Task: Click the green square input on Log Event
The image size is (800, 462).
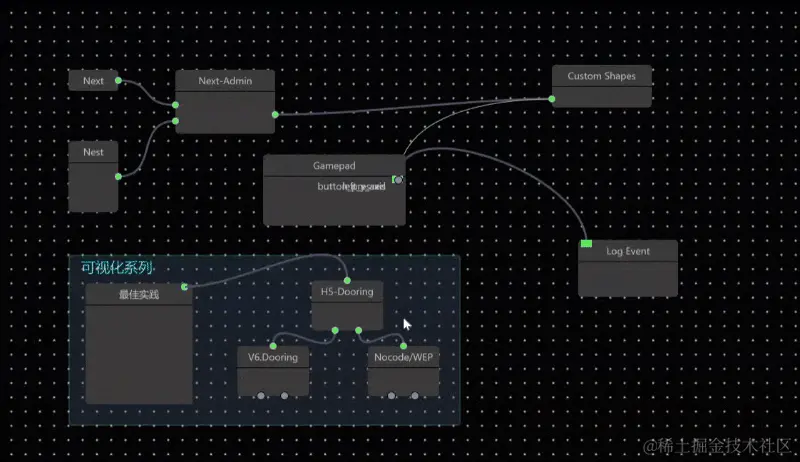Action: (x=587, y=244)
